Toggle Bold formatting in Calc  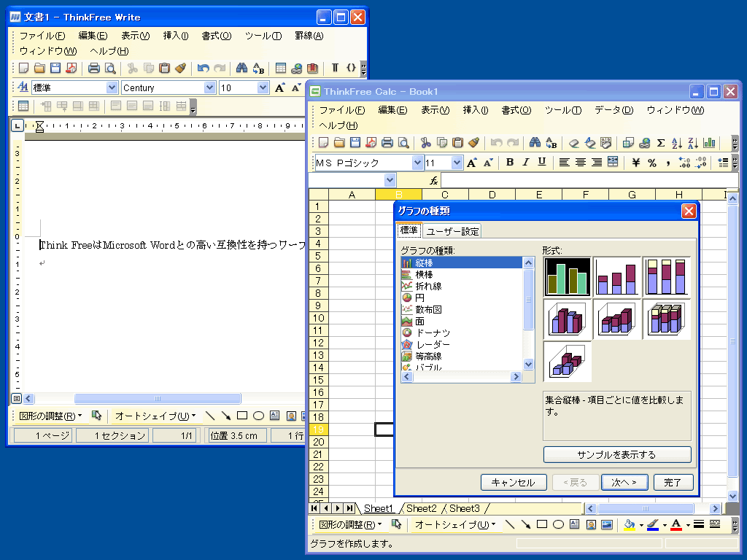pos(510,163)
